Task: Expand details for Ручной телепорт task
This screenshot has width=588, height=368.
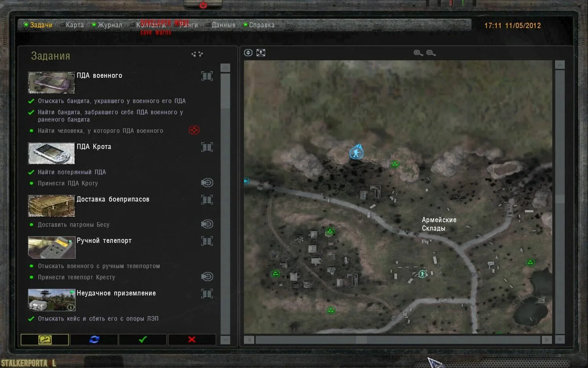Action: [207, 241]
